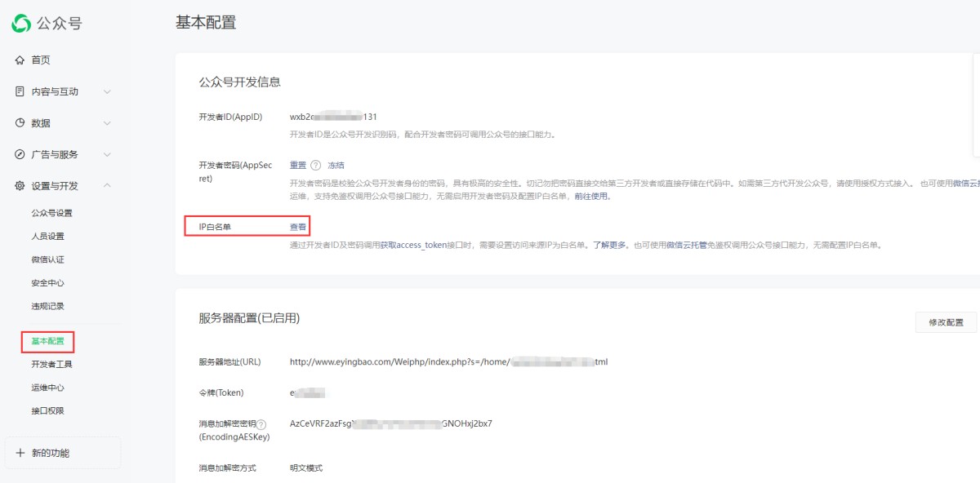This screenshot has height=483, width=980.
Task: Click 查看 next to IP白名单
Action: [298, 227]
